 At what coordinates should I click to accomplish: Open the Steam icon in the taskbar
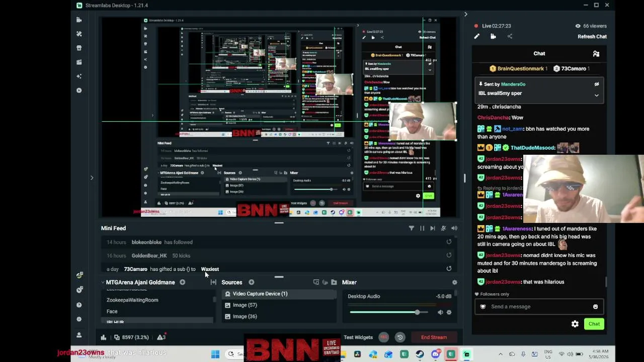[x=420, y=354]
